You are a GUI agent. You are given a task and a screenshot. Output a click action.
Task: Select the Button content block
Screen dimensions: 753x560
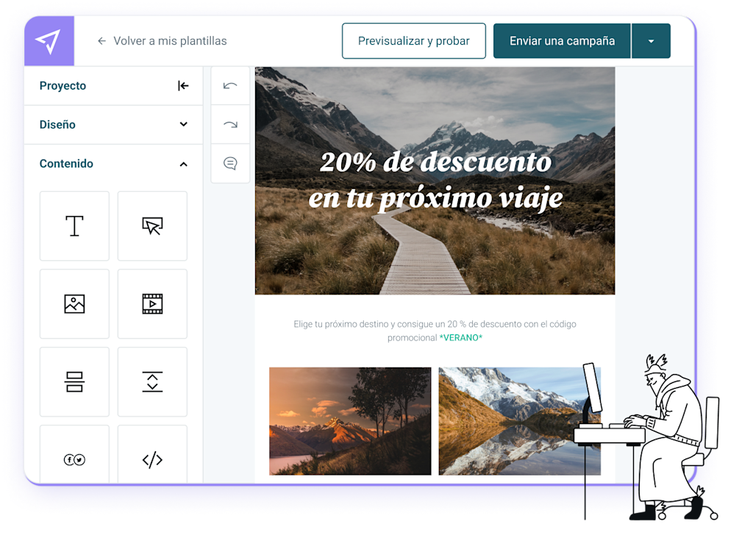point(152,226)
